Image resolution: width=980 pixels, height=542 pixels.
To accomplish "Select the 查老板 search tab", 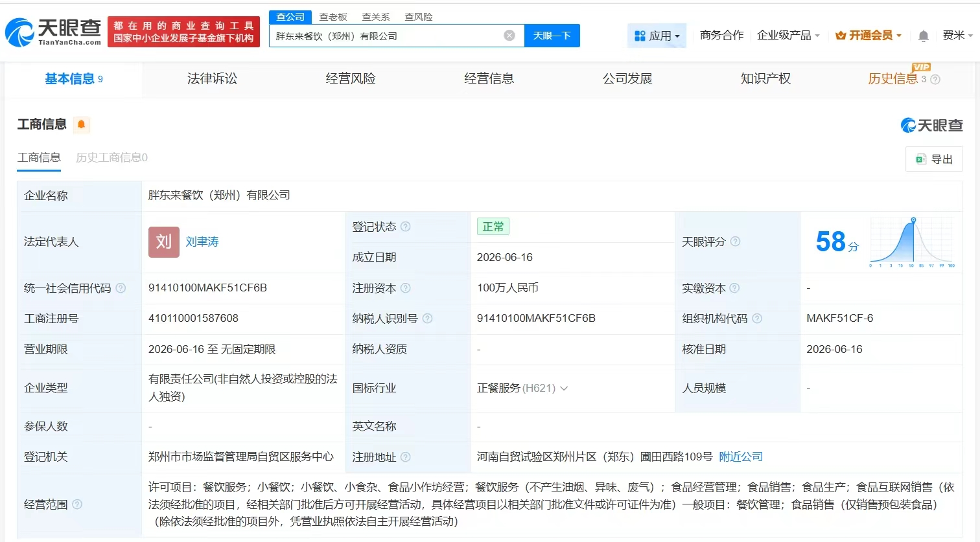I will tap(333, 17).
